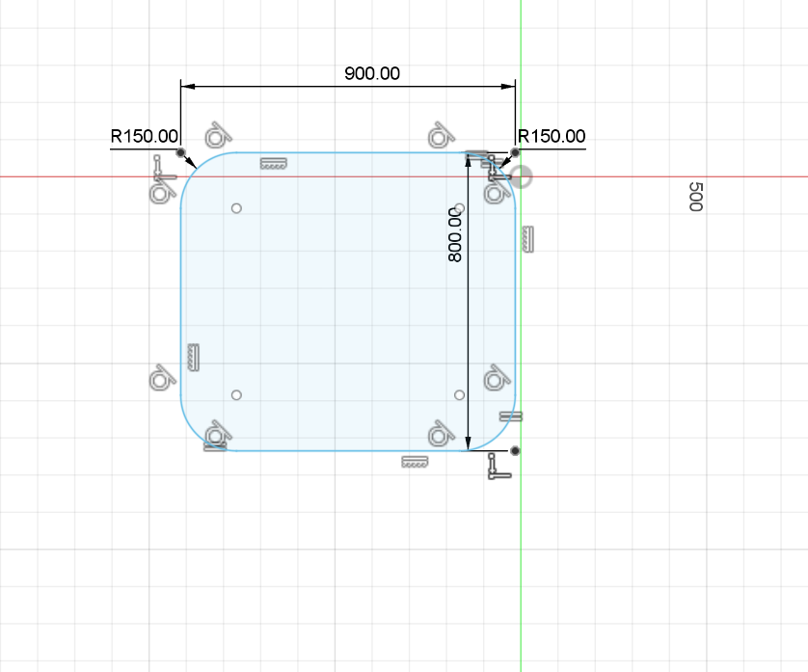Click sketch point beside right R150.00 label

(x=515, y=152)
